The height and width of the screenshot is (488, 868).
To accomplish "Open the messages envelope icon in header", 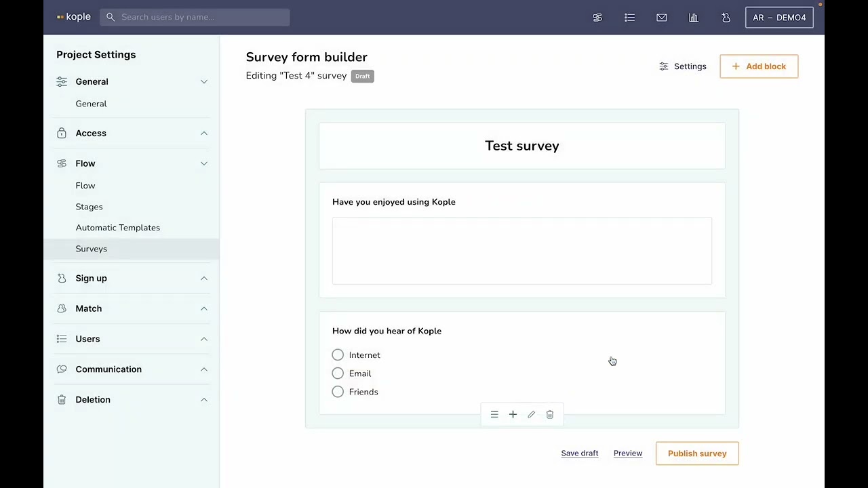I will [661, 18].
